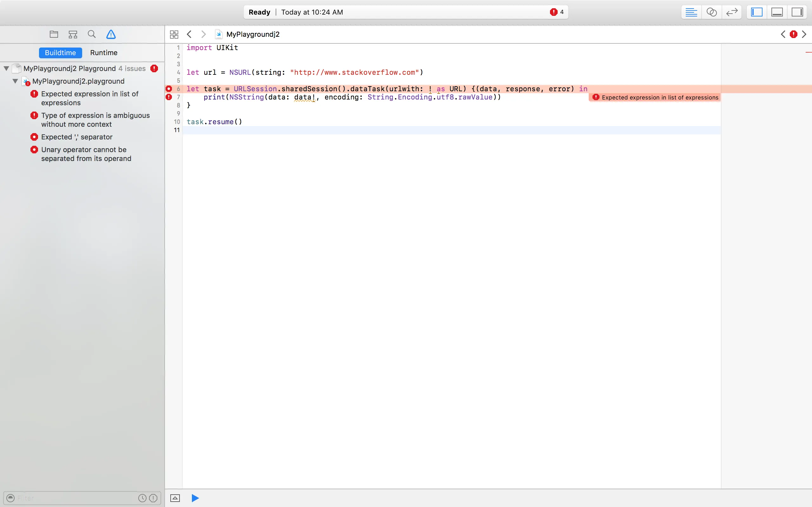
Task: Toggle the utilities inspector panel
Action: [797, 12]
